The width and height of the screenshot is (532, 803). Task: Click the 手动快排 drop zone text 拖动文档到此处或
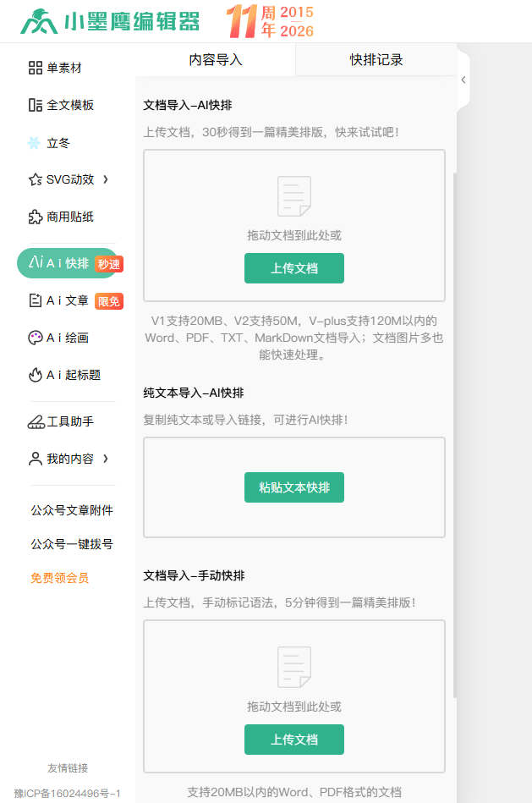point(293,707)
